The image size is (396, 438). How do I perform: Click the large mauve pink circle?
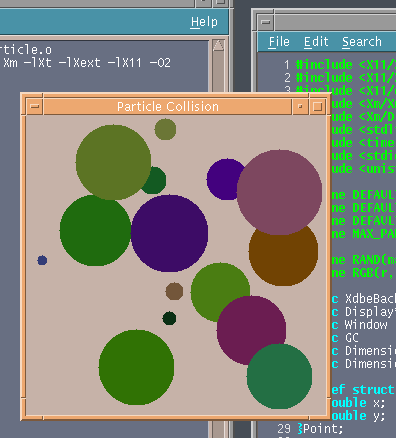tap(279, 192)
